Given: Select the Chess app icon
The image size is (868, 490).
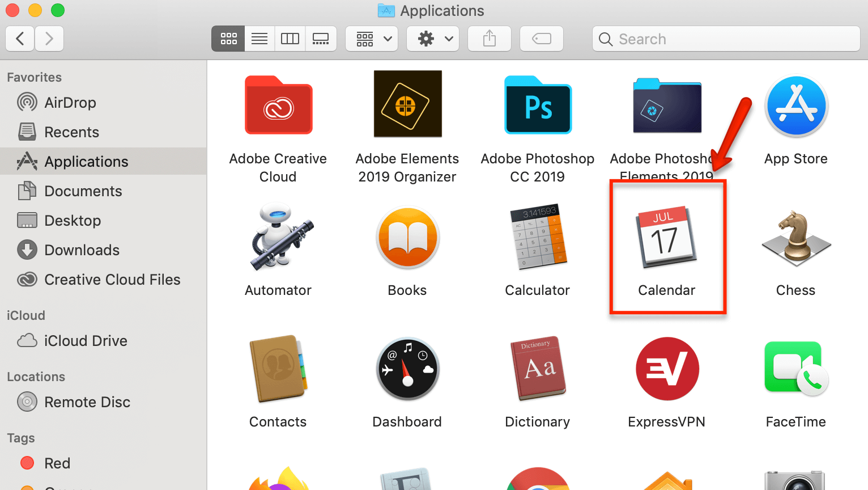Looking at the screenshot, I should [796, 238].
